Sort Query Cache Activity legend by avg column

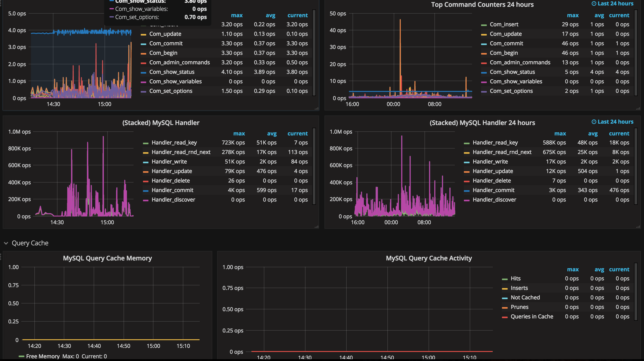click(x=599, y=270)
